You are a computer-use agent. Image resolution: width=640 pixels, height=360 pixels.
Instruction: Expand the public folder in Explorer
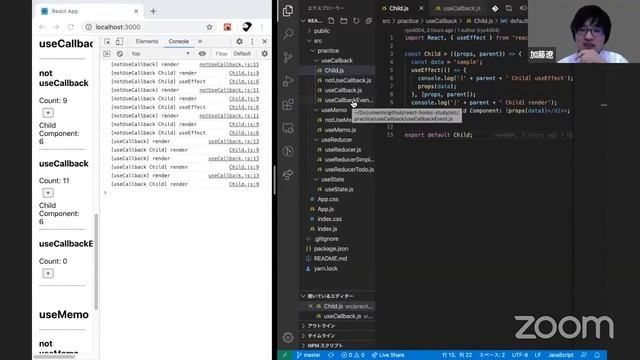[321, 31]
